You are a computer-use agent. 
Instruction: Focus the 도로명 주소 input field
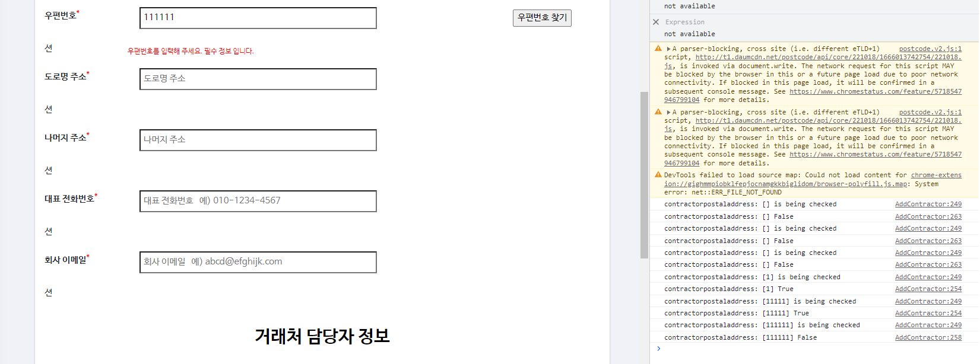click(x=258, y=79)
